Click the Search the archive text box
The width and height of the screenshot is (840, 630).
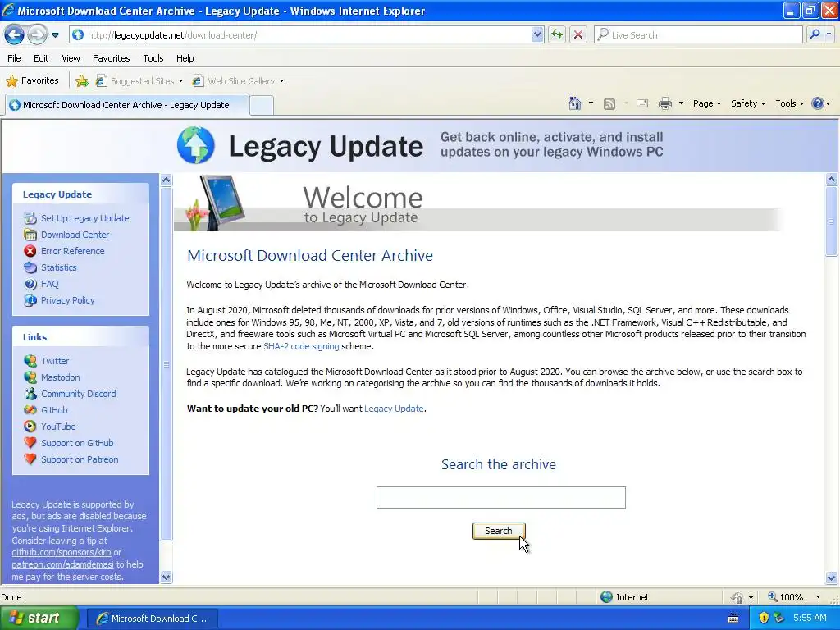[501, 497]
